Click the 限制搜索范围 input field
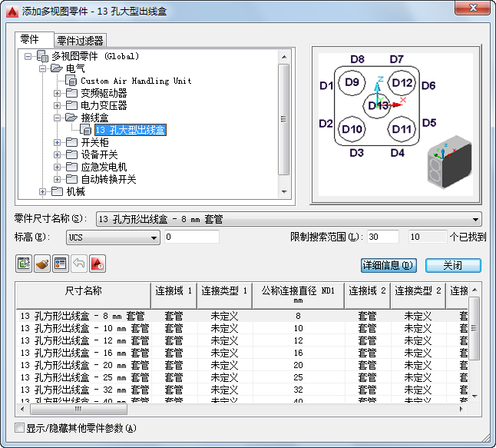Image resolution: width=496 pixels, height=448 pixels. (383, 237)
